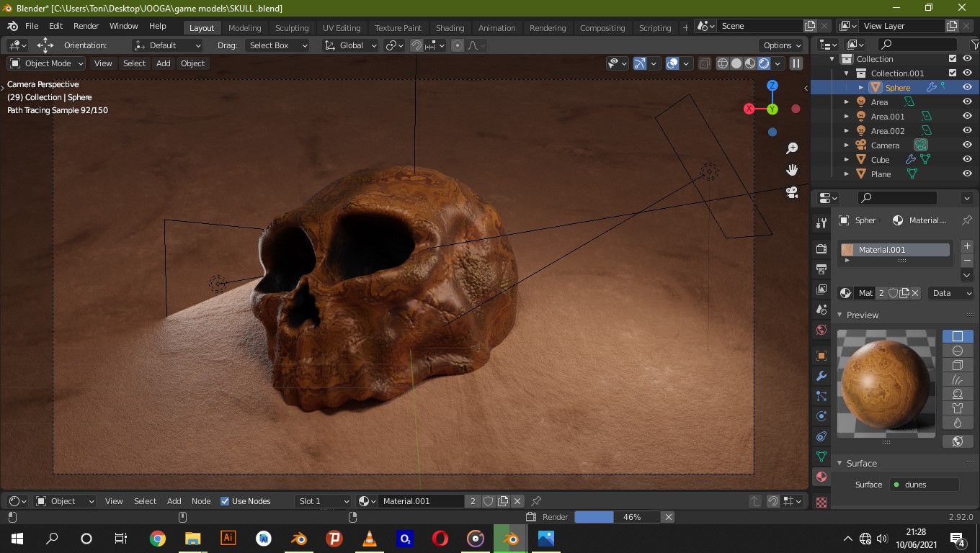Select shader ball preview shape

[958, 394]
